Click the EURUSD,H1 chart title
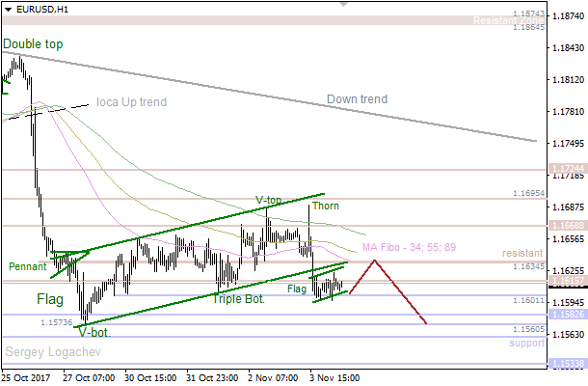The width and height of the screenshot is (588, 386). click(x=40, y=8)
